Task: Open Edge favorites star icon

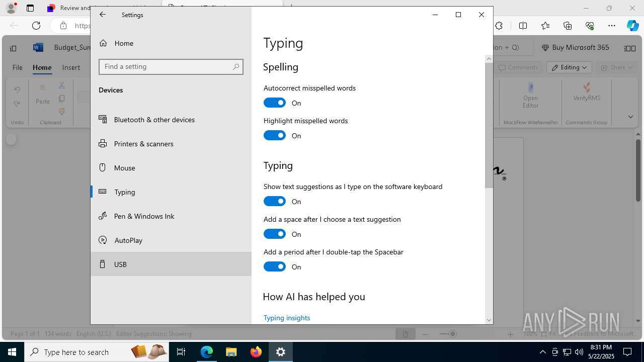Action: click(545, 26)
